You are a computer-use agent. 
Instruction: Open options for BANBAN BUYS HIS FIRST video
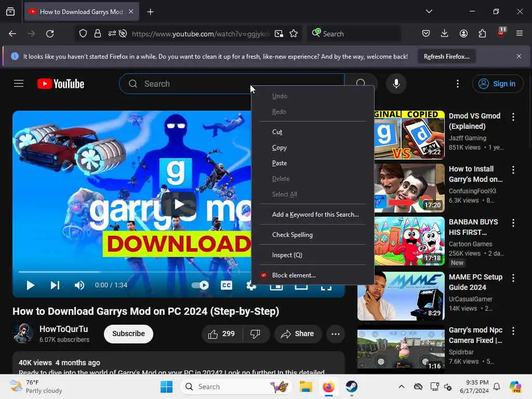pos(513,223)
